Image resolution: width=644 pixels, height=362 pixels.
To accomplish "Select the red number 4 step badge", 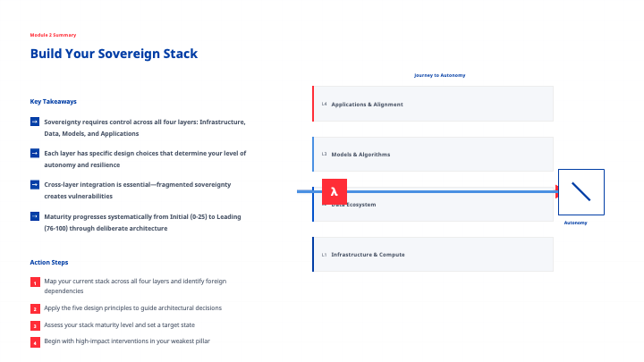I will [x=35, y=342].
